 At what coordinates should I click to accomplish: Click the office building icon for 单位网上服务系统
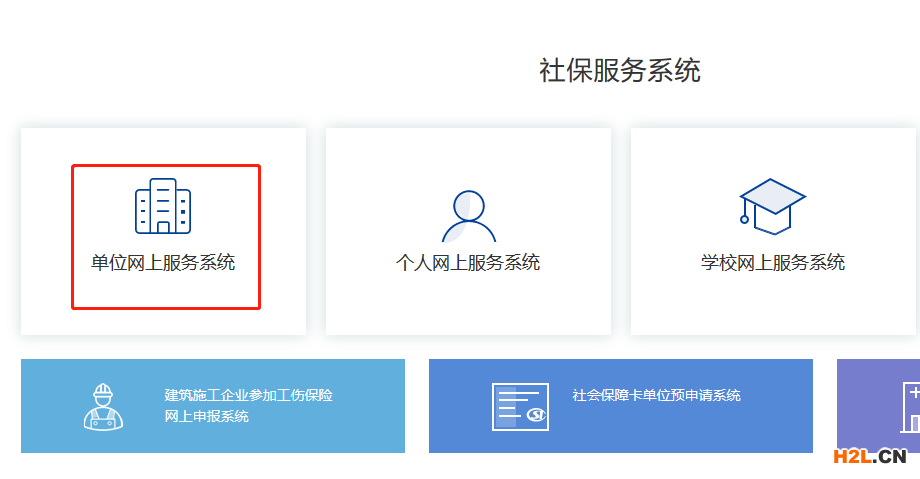click(163, 206)
